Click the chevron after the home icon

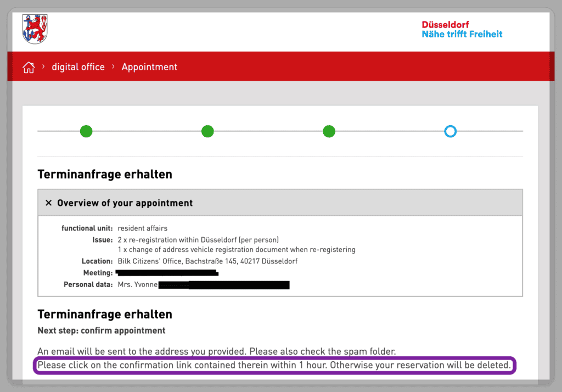(43, 66)
